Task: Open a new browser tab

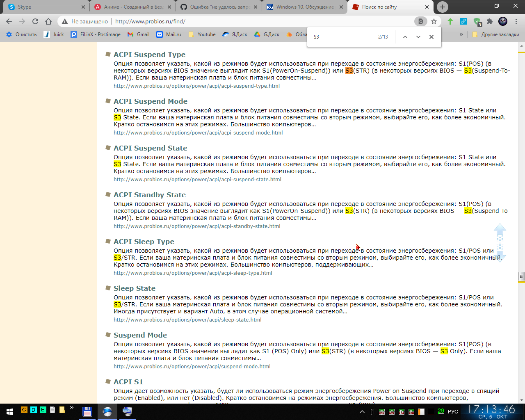Action: click(x=442, y=7)
